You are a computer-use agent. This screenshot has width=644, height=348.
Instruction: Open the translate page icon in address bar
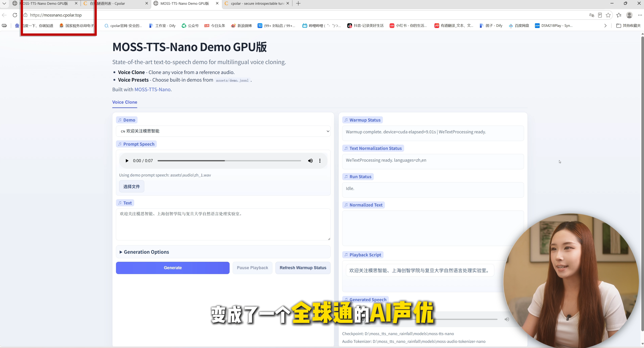592,15
